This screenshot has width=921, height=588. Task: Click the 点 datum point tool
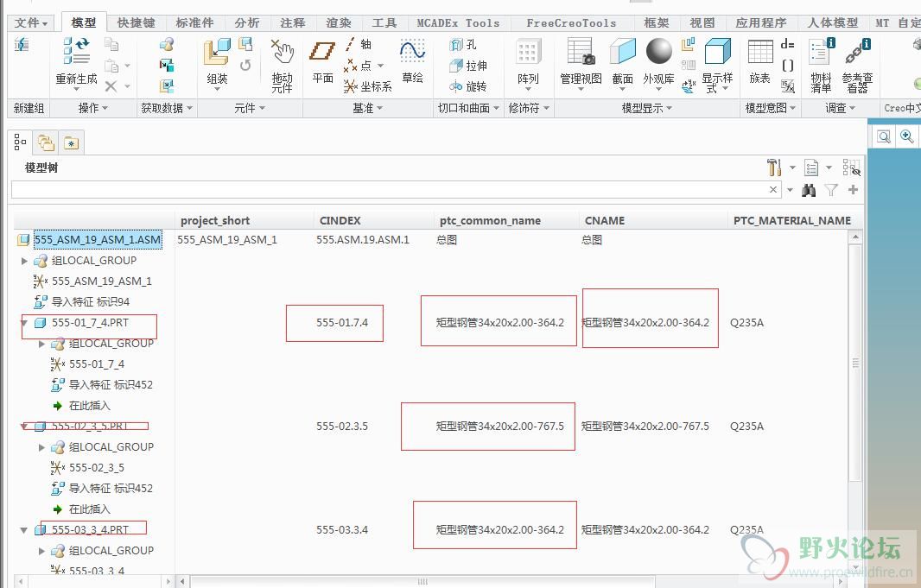[x=358, y=65]
